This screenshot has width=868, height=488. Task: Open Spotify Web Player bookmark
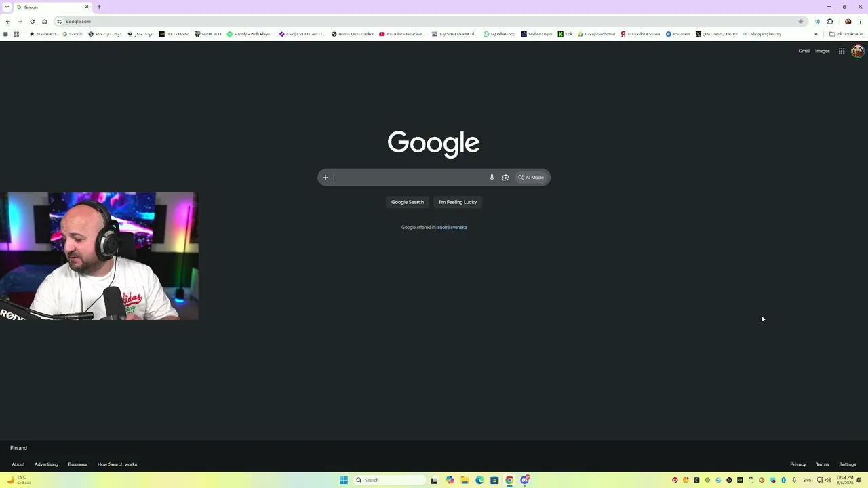pos(250,34)
